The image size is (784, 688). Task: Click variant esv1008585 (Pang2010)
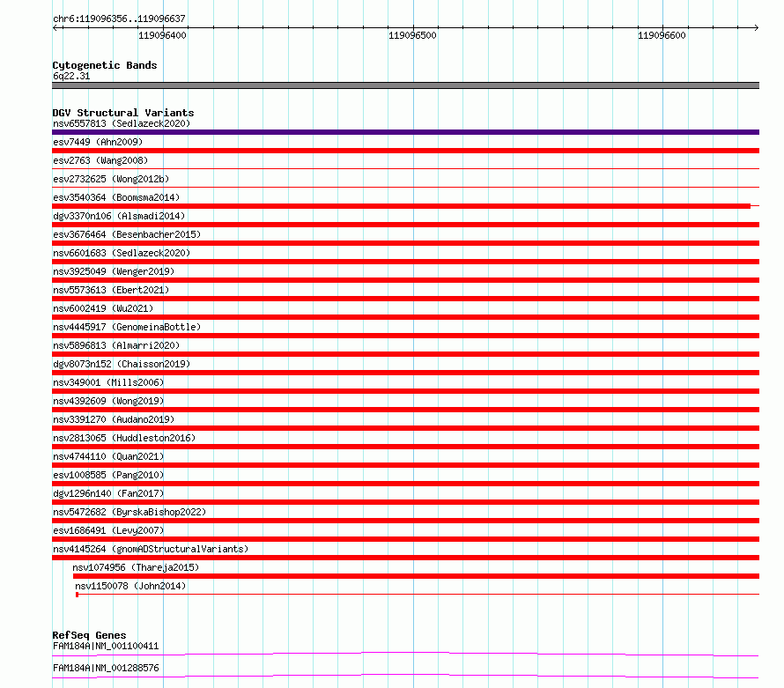108,475
